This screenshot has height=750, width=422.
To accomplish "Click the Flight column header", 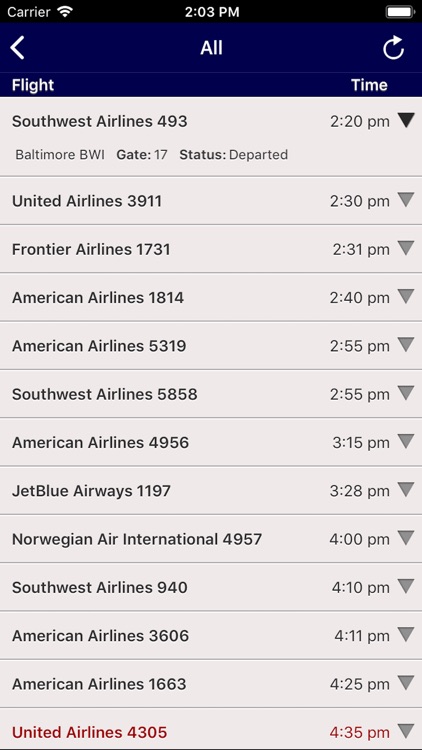I will point(33,85).
